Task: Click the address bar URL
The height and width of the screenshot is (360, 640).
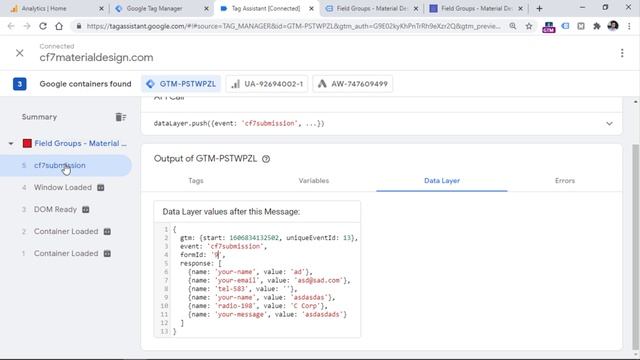Action: (293, 26)
